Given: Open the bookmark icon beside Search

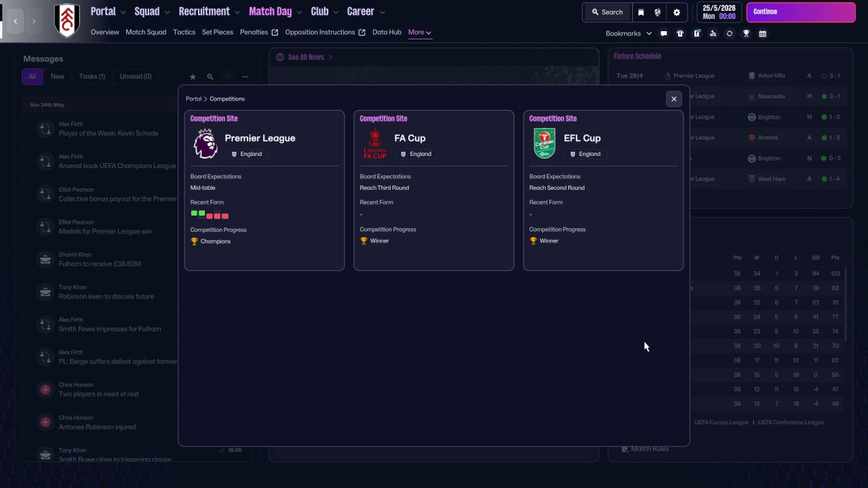Looking at the screenshot, I should [641, 12].
